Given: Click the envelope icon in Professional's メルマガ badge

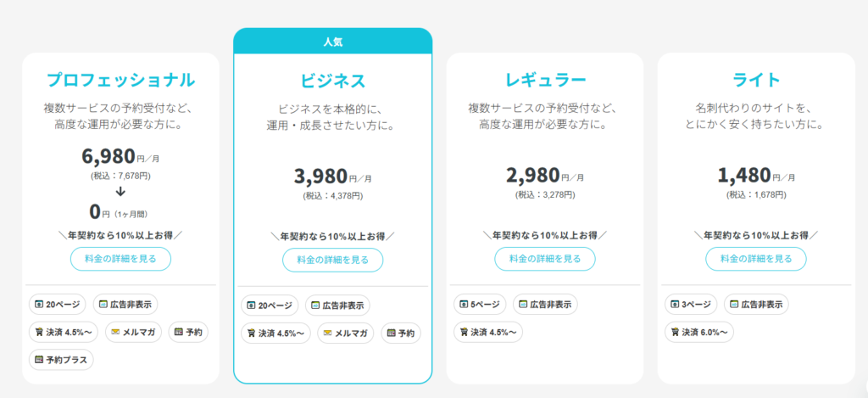Looking at the screenshot, I should pos(114,332).
